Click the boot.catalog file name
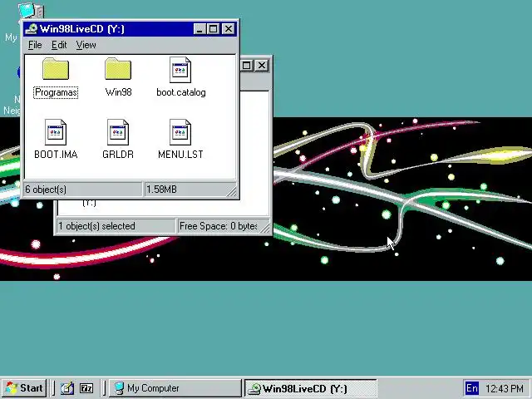 coord(181,92)
